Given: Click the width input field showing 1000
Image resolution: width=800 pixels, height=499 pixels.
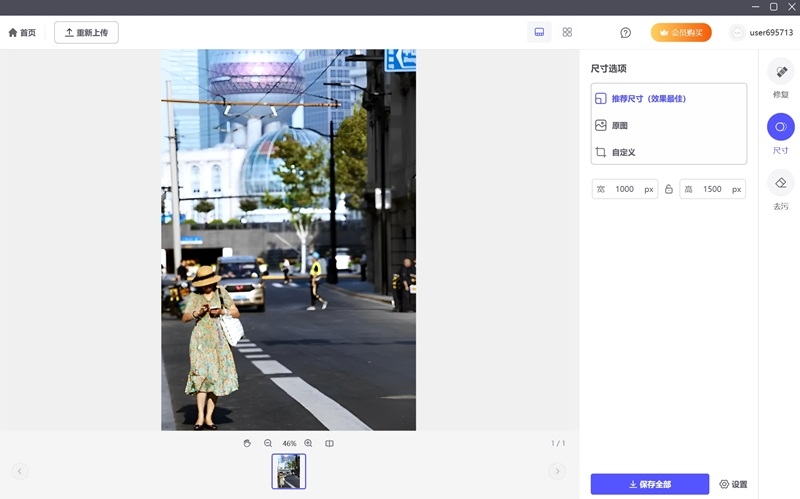Looking at the screenshot, I should [624, 189].
